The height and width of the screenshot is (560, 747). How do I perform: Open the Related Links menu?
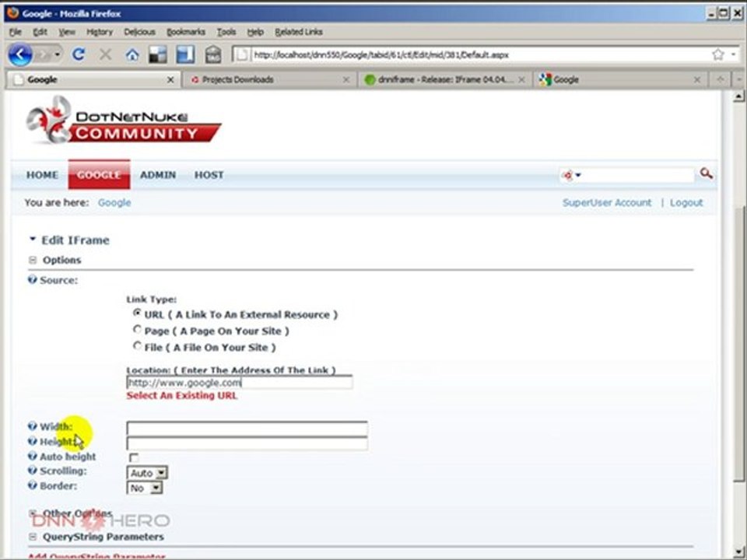(299, 32)
